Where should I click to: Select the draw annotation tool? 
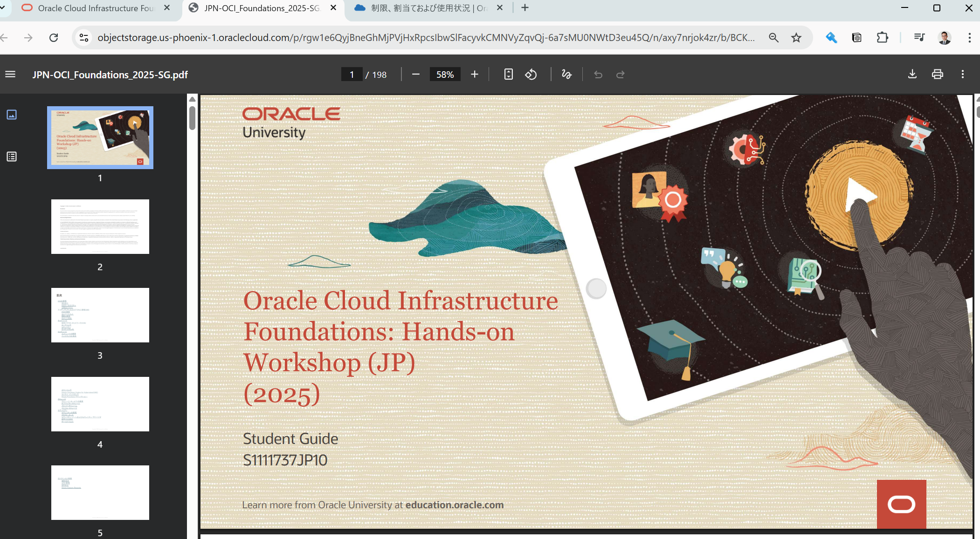click(566, 75)
